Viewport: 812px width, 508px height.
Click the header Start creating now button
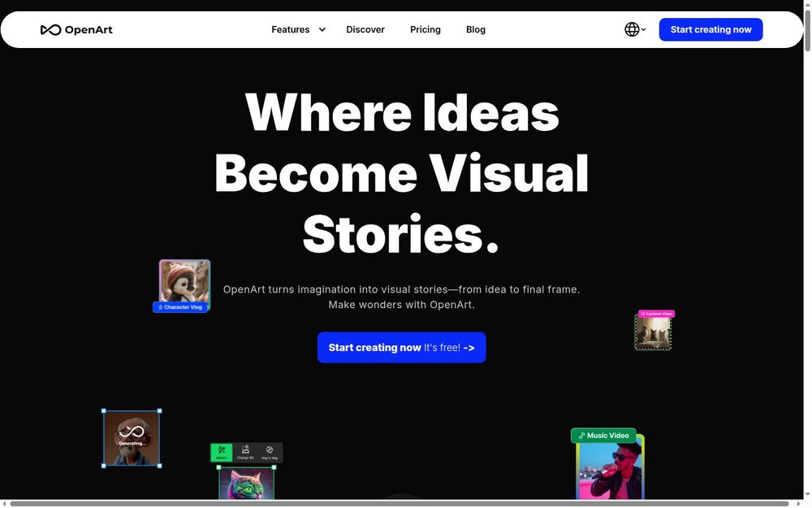point(710,29)
